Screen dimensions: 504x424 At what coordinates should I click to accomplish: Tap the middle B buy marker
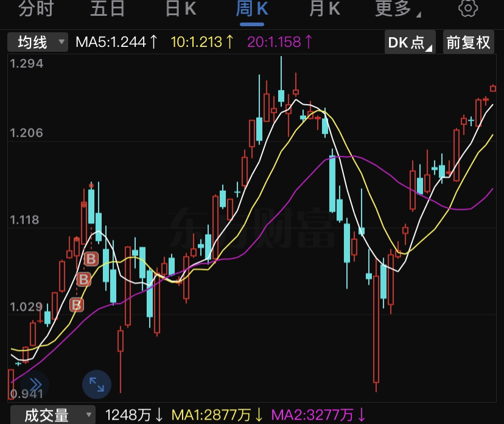pos(84,280)
